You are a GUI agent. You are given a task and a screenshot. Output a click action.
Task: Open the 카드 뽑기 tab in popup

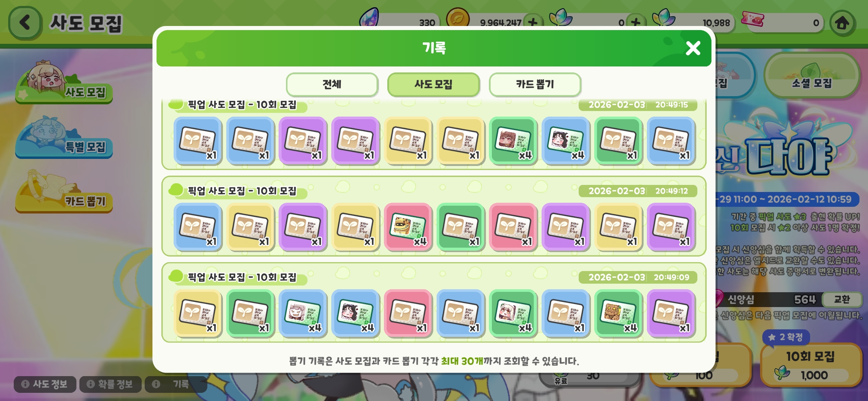coord(535,84)
